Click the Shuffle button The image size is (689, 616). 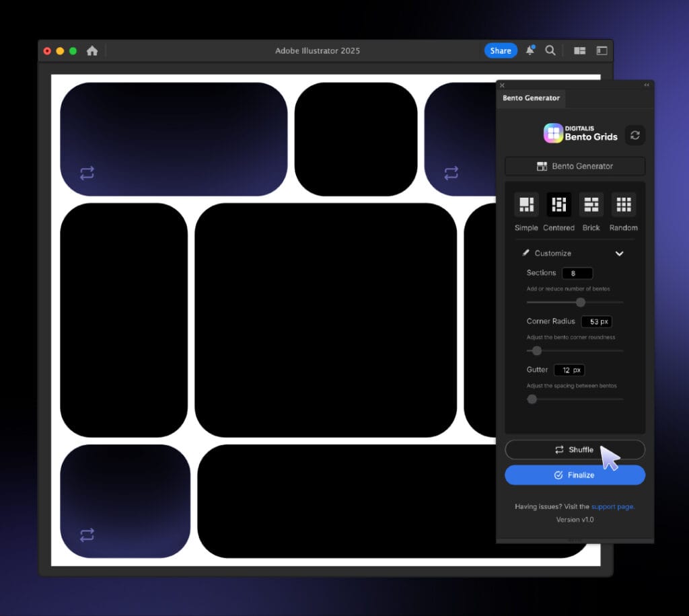click(575, 450)
